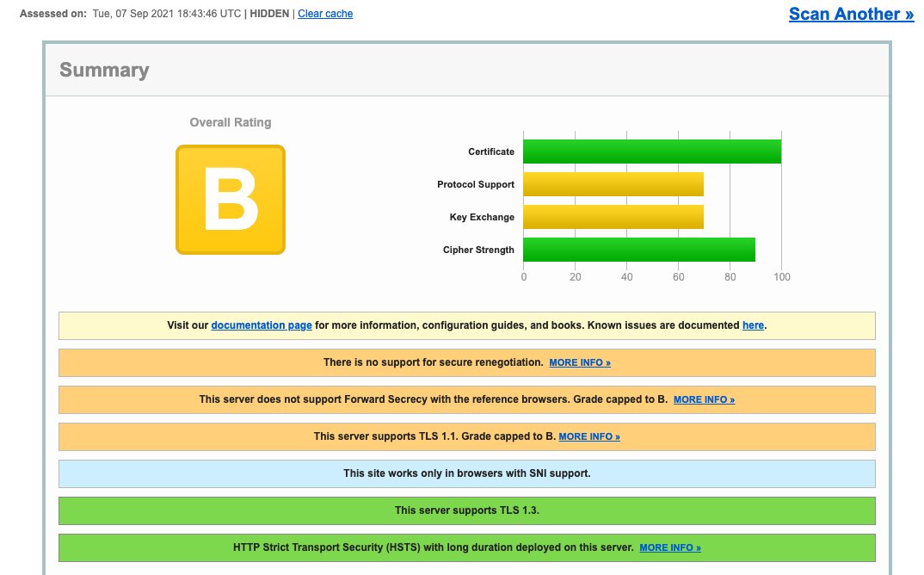Click the yellow Key Exchange rating bar

[x=611, y=216]
